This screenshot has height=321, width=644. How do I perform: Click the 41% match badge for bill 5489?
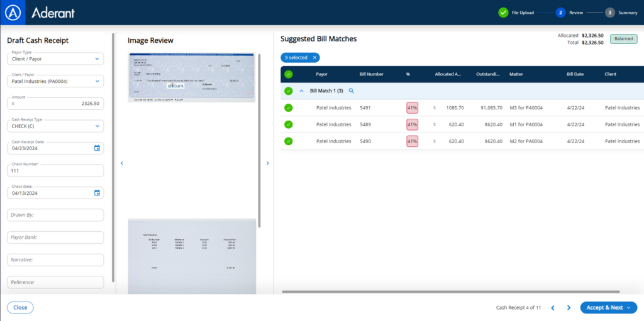coord(412,124)
